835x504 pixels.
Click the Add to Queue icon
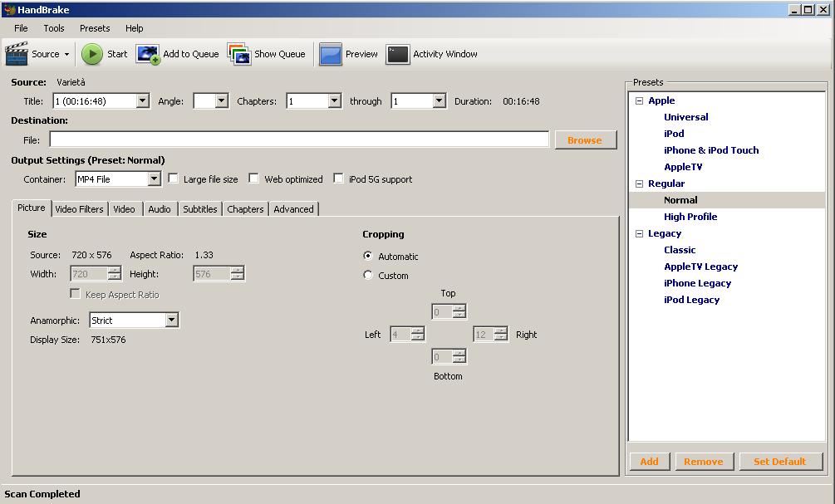(x=148, y=54)
